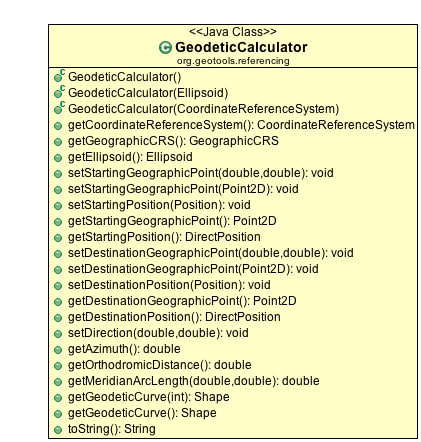Click the green dot icon next to getAzimuth()
The height and width of the screenshot is (442, 421).
tap(58, 350)
